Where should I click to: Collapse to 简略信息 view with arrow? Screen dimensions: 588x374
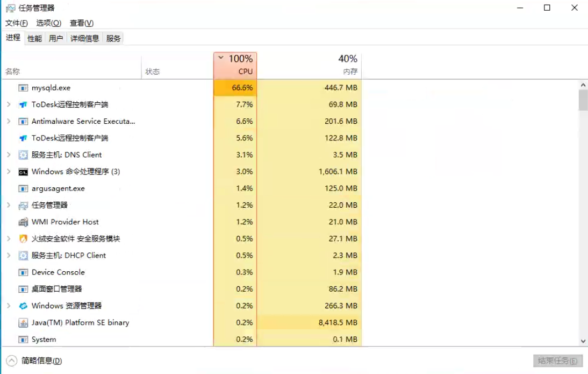pyautogui.click(x=12, y=361)
